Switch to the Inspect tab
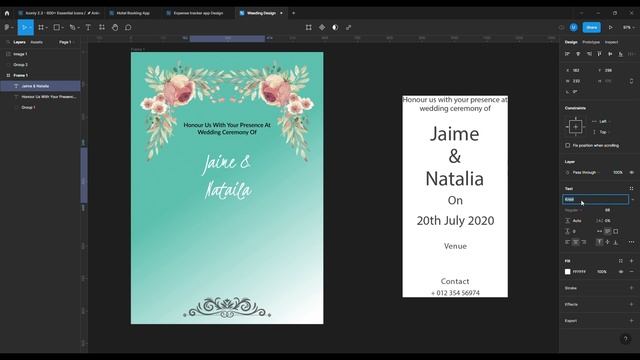 pyautogui.click(x=611, y=42)
